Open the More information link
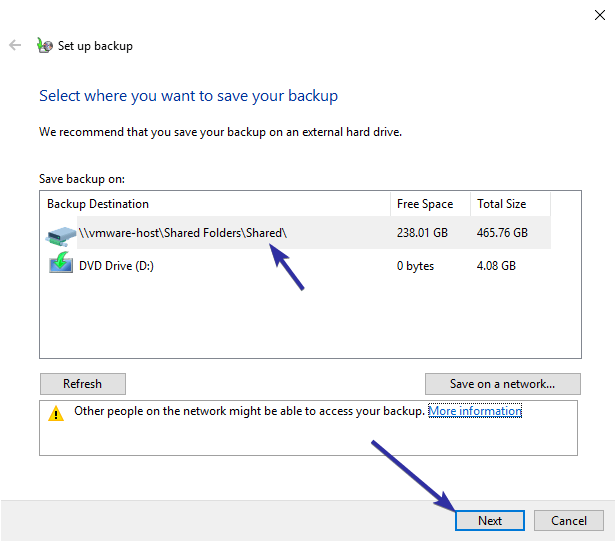 click(x=475, y=411)
